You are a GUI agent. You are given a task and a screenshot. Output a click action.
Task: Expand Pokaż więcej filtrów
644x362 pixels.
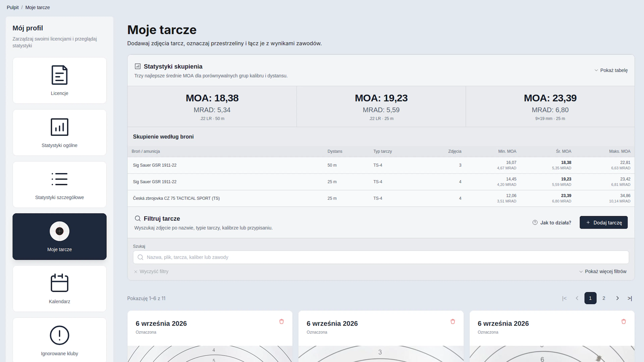coord(603,271)
